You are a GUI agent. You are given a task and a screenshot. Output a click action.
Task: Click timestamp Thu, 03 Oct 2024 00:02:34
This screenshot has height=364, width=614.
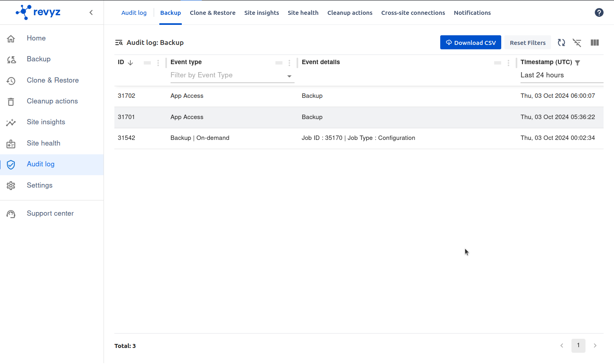point(558,138)
